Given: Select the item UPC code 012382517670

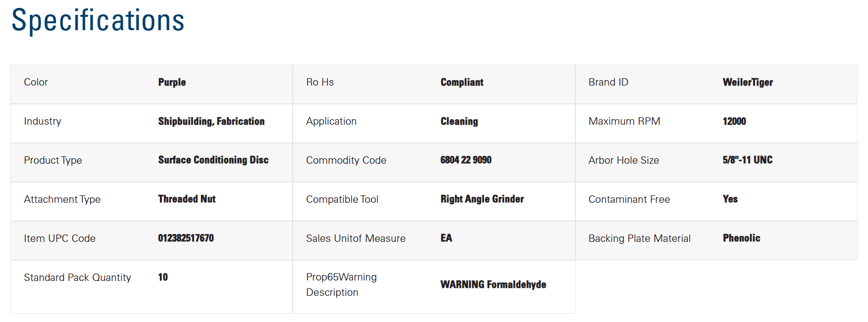Looking at the screenshot, I should pyautogui.click(x=186, y=238).
